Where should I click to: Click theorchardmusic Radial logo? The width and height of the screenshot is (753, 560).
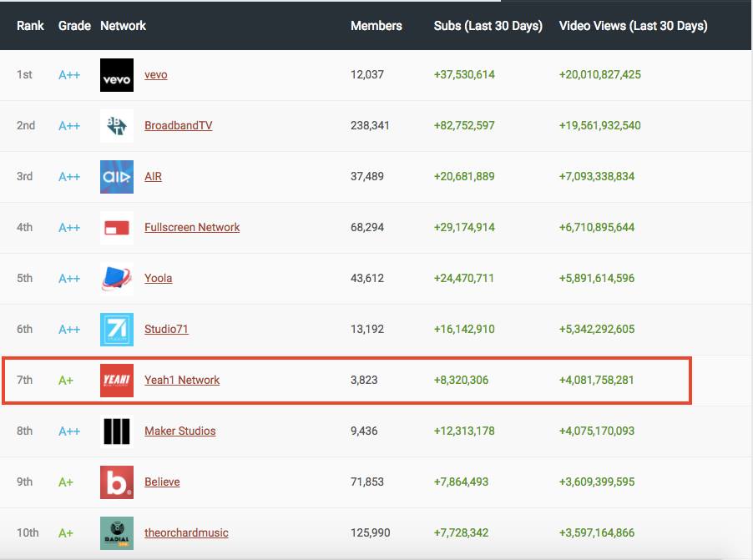click(x=116, y=533)
